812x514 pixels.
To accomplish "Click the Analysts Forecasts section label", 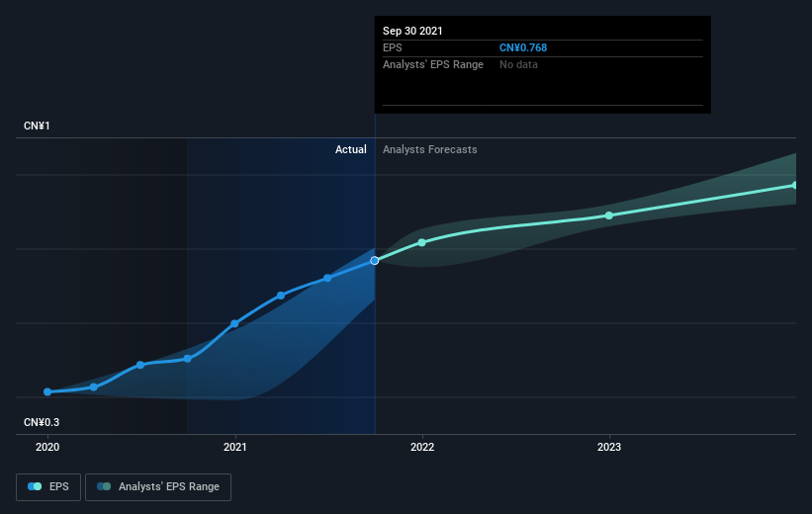I will 430,149.
